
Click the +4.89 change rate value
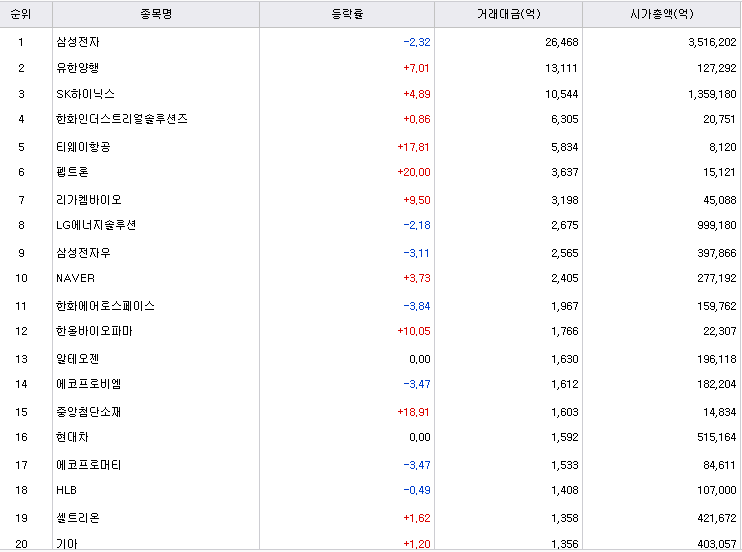[x=417, y=94]
